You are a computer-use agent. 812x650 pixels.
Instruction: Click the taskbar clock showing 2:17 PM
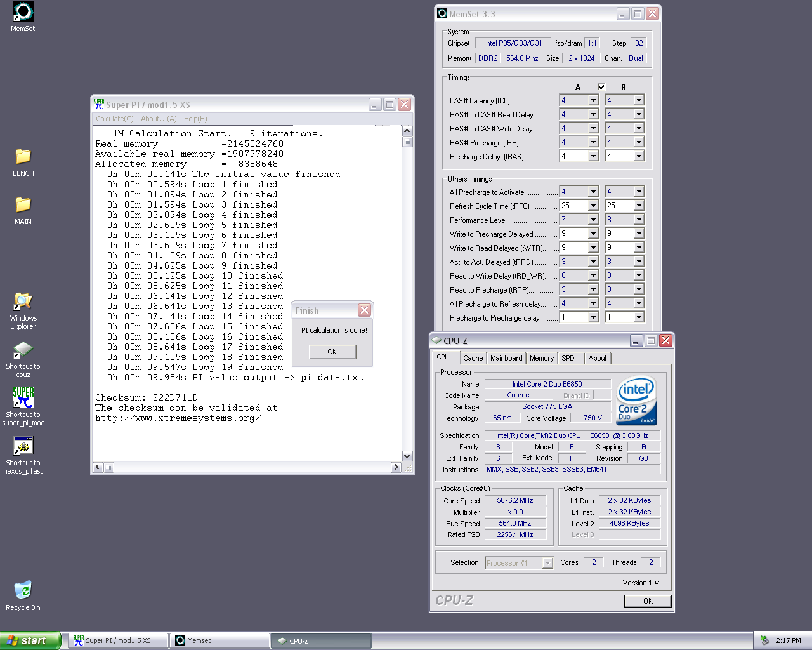tap(789, 640)
